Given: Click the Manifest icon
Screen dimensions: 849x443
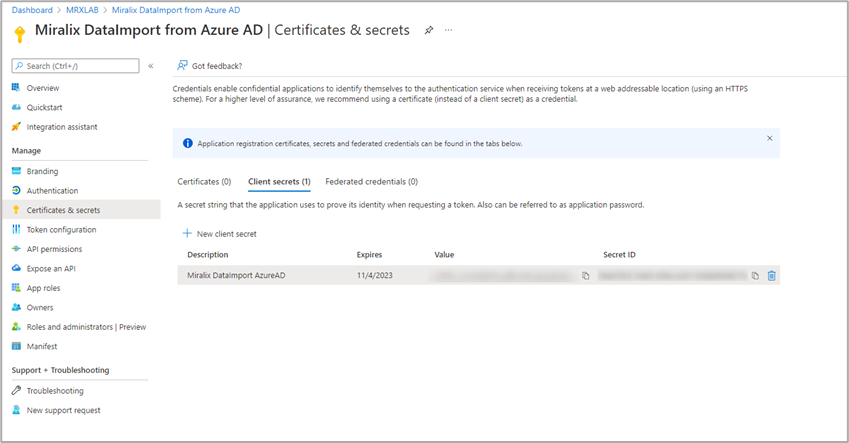Looking at the screenshot, I should click(16, 347).
